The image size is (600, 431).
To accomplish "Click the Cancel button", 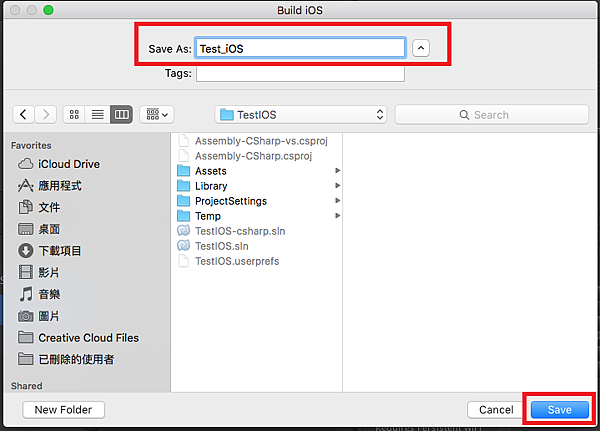I will click(496, 410).
